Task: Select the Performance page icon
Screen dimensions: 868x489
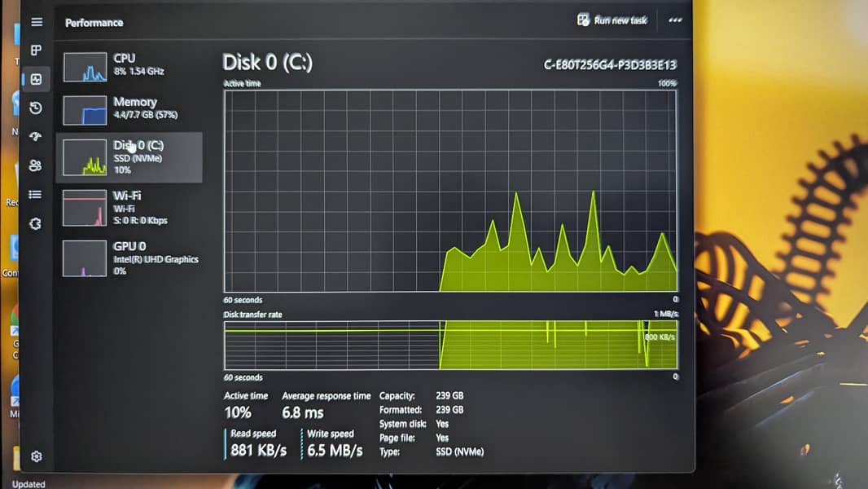Action: coord(36,79)
